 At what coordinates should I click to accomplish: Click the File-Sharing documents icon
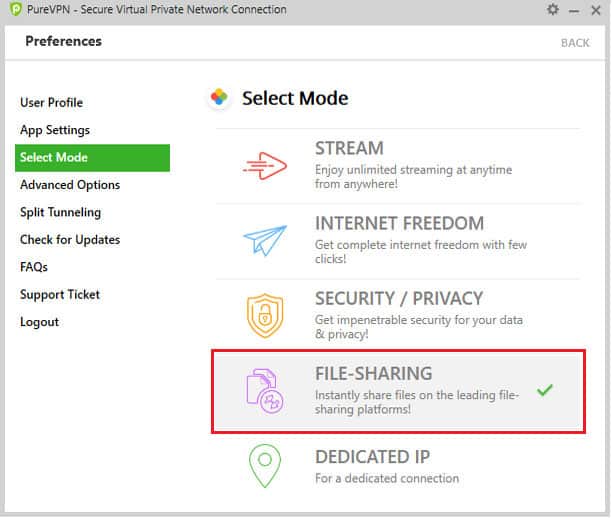point(265,391)
